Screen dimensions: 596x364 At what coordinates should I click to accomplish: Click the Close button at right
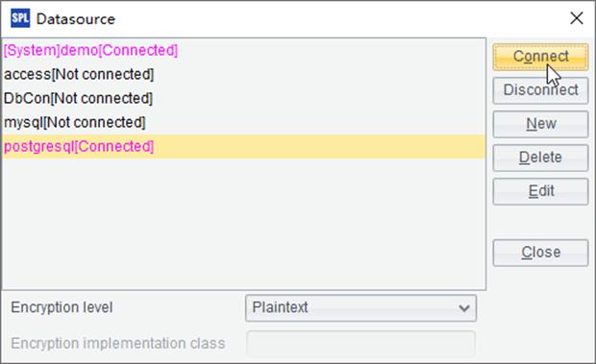[540, 253]
